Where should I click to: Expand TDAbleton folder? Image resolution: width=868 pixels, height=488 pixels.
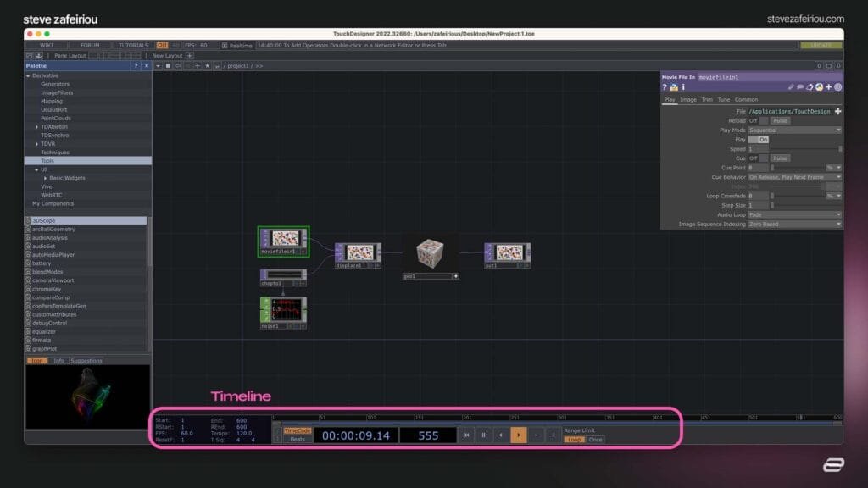pyautogui.click(x=36, y=127)
